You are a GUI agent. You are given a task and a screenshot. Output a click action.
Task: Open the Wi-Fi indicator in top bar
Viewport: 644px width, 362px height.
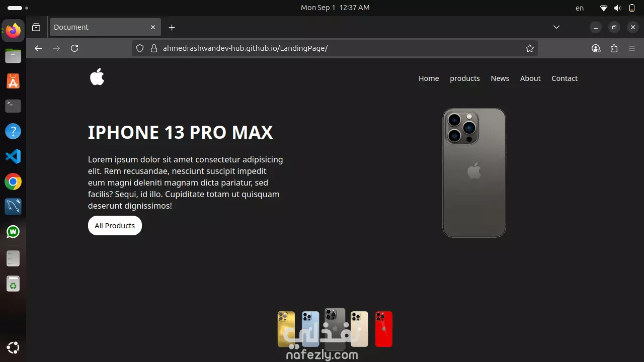click(604, 8)
